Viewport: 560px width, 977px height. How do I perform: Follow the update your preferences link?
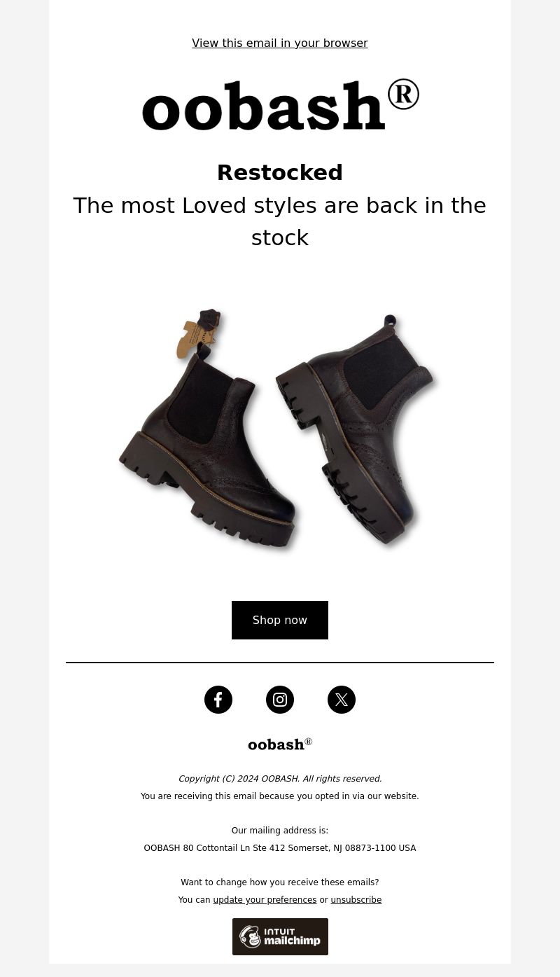point(265,900)
